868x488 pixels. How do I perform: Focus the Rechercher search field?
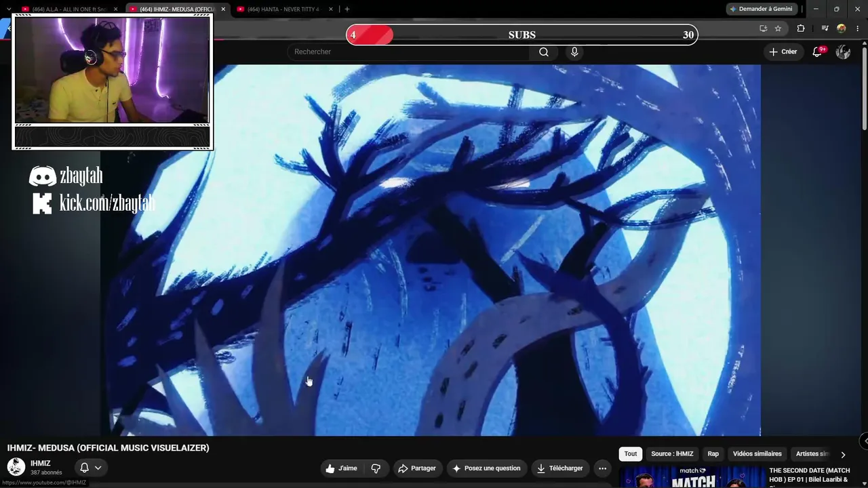click(409, 52)
